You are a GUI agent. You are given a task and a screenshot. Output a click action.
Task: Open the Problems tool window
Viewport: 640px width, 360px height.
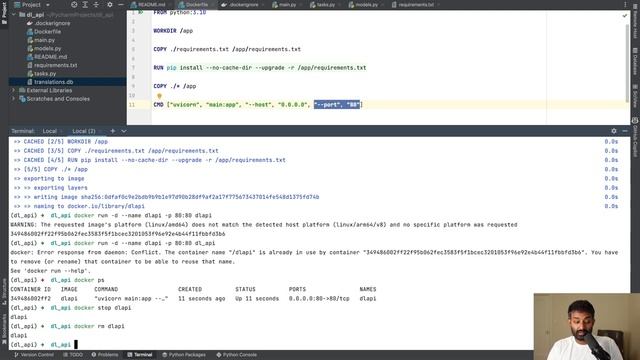pyautogui.click(x=105, y=355)
